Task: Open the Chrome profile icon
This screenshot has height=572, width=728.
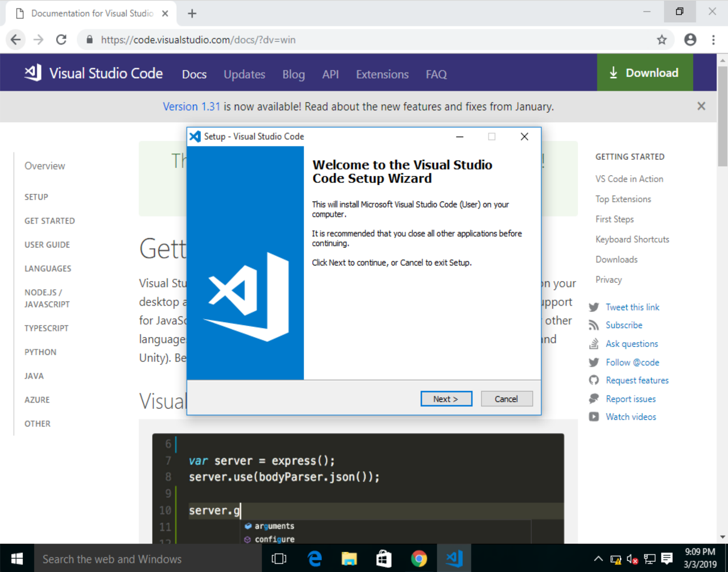Action: [690, 40]
